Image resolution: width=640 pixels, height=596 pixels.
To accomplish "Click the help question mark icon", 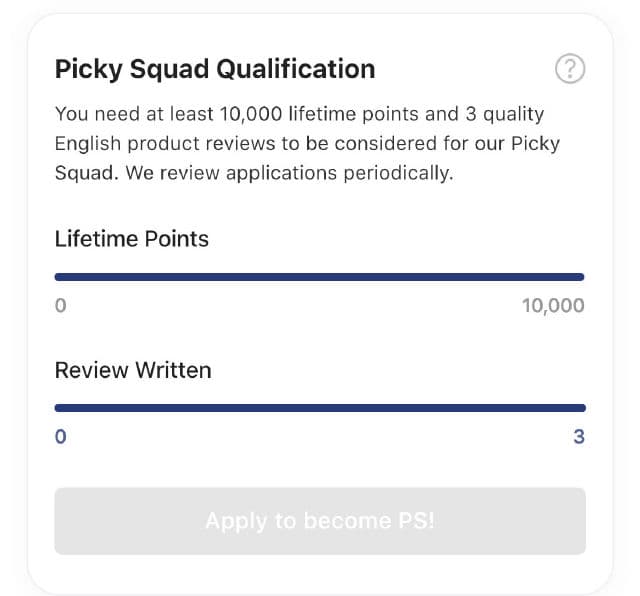I will tap(569, 69).
